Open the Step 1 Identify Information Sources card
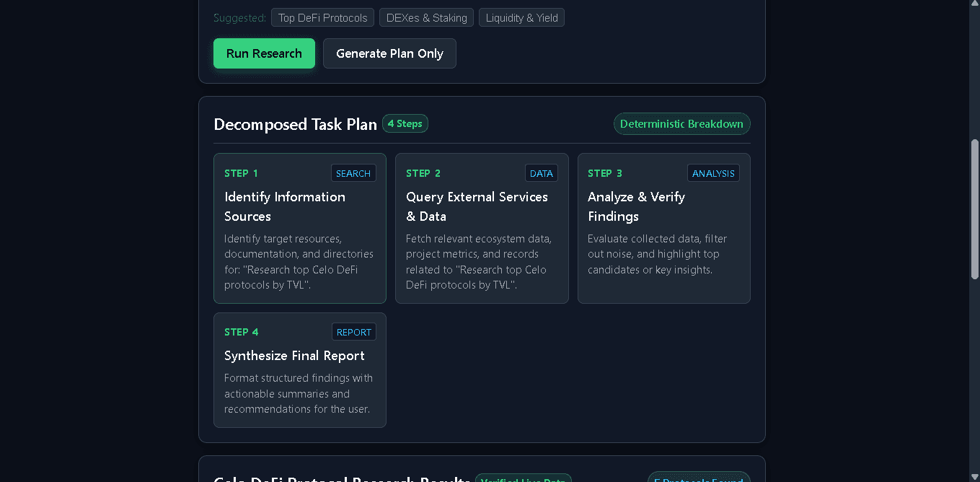Viewport: 980px width, 482px height. click(300, 228)
